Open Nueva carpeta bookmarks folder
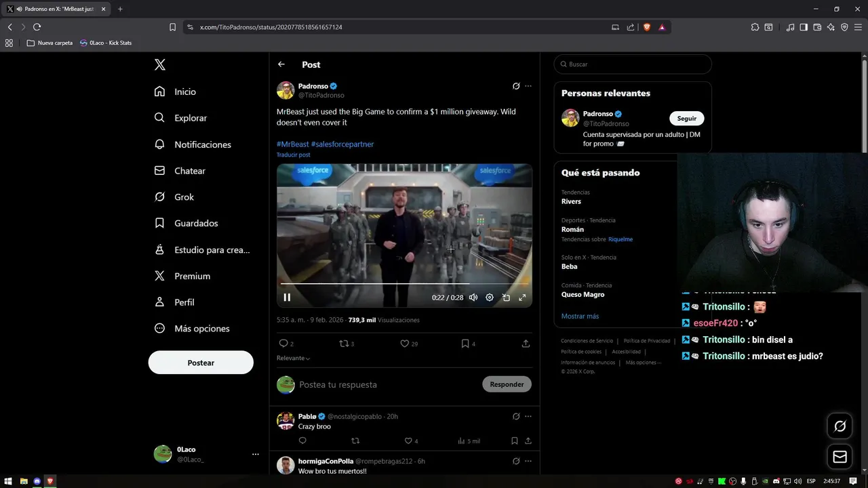The image size is (868, 488). coord(50,43)
